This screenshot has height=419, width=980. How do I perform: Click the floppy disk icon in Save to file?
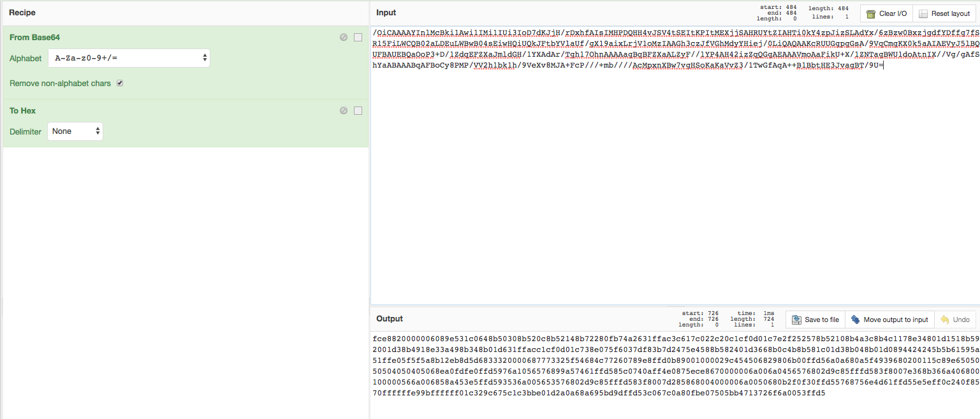pos(796,320)
